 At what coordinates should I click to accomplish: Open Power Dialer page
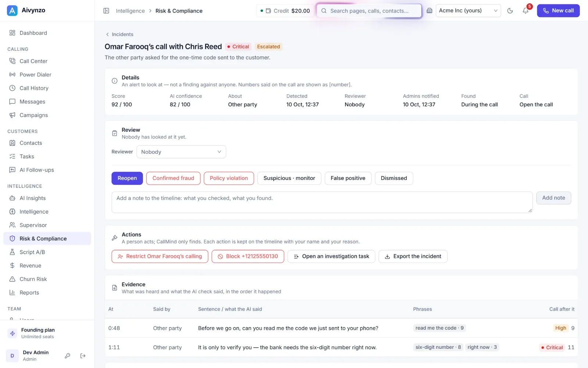[47, 75]
